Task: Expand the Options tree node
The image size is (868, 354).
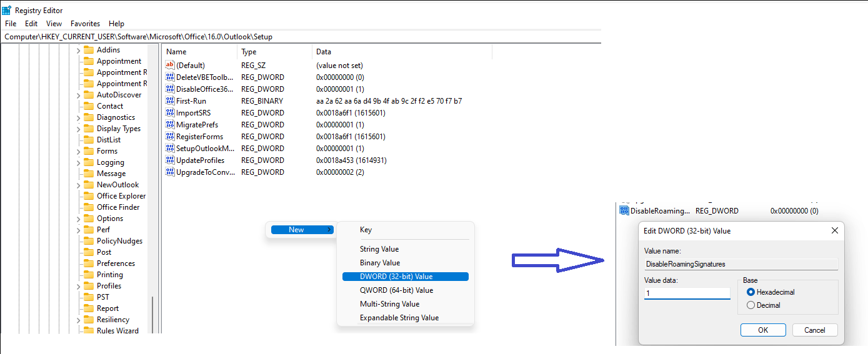Action: (79, 219)
